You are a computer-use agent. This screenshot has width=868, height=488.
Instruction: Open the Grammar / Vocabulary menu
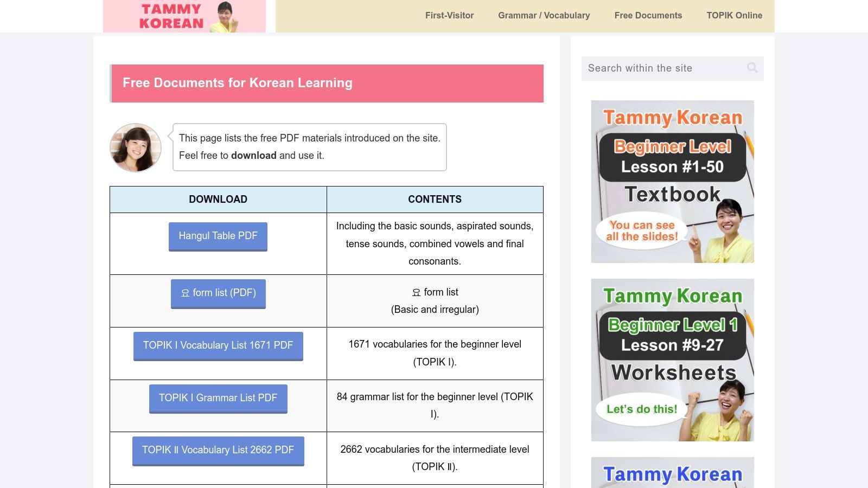coord(544,15)
